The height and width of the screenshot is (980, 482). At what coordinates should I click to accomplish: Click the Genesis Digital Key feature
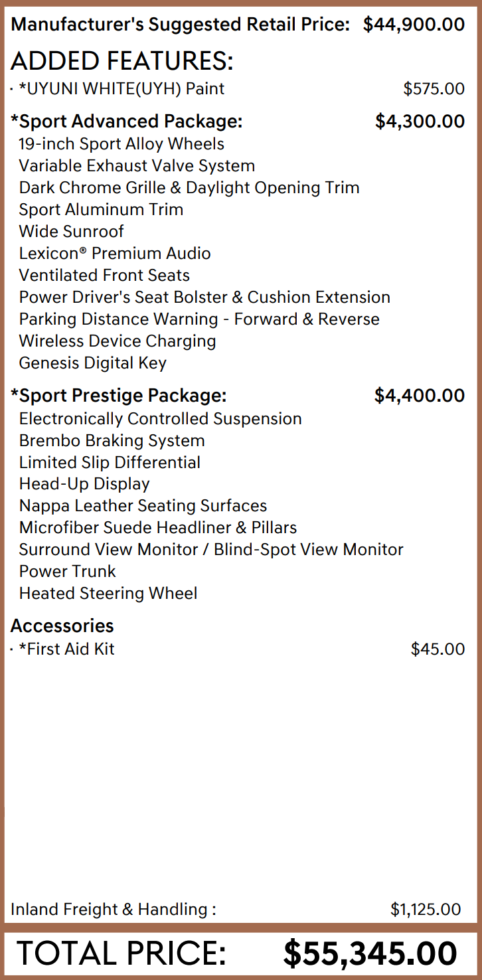(92, 363)
